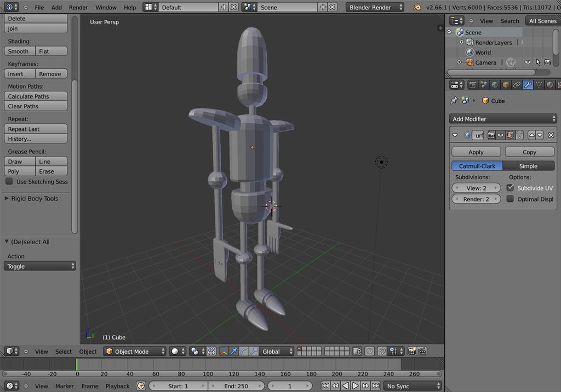
Task: Open the Add menu in top bar
Action: point(56,7)
